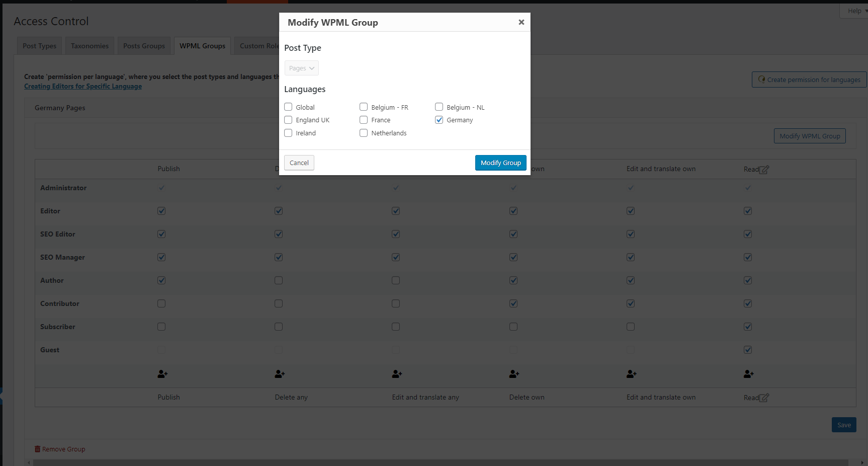The image size is (868, 466).
Task: Click Cancel in the dialog
Action: tap(299, 163)
